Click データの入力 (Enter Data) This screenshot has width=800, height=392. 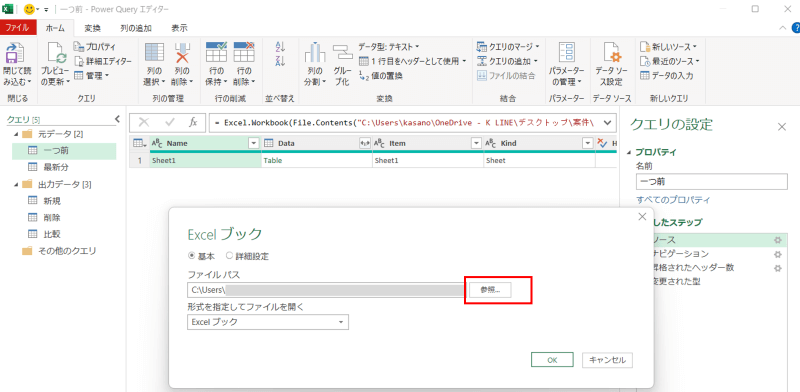(x=666, y=76)
